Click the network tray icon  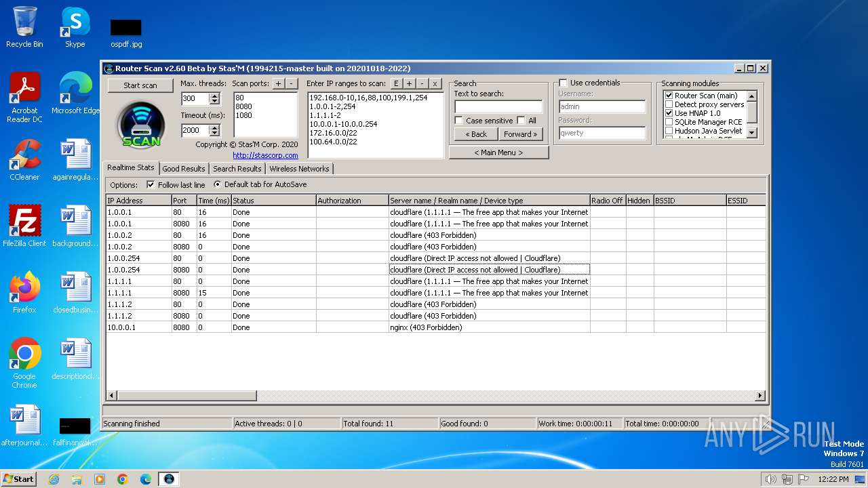pyautogui.click(x=787, y=479)
